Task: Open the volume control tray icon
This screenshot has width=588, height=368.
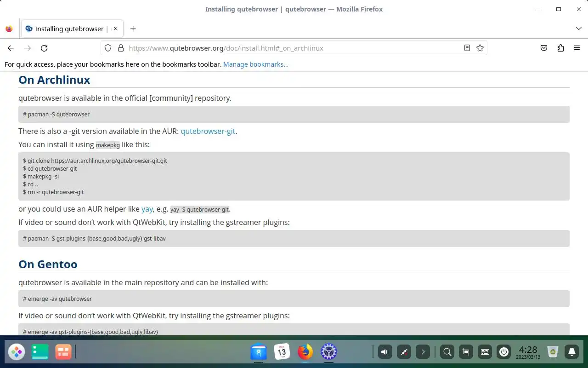Action: [385, 352]
